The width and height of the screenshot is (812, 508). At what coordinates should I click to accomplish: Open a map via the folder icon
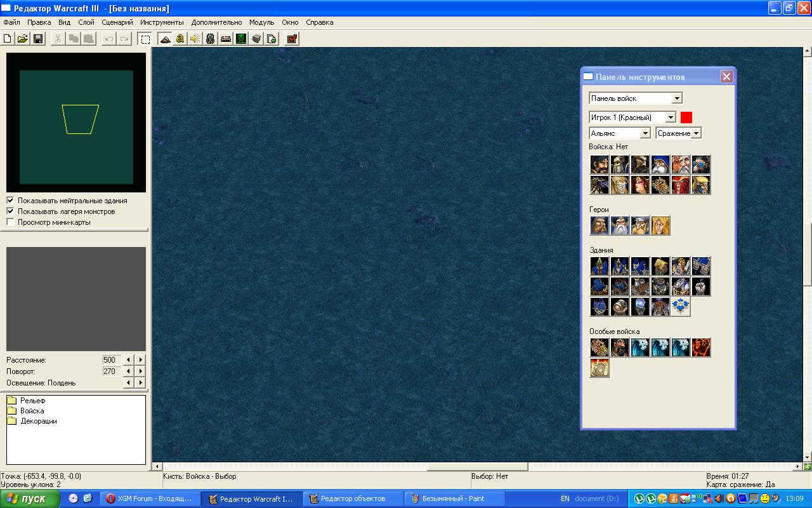[23, 39]
